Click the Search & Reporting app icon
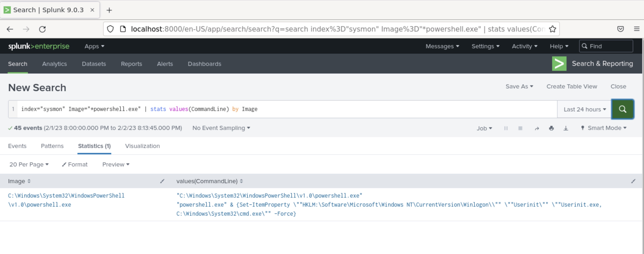Viewport: 644px width, 254px height. (x=559, y=64)
